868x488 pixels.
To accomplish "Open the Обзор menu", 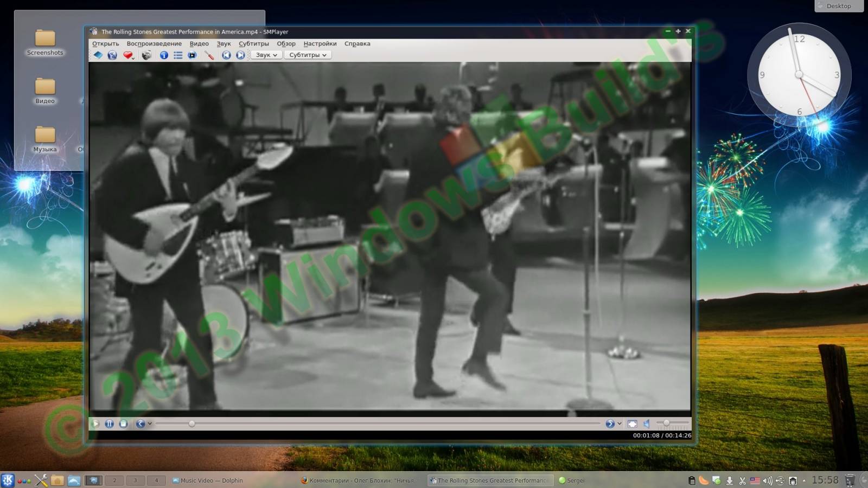I will coord(286,43).
